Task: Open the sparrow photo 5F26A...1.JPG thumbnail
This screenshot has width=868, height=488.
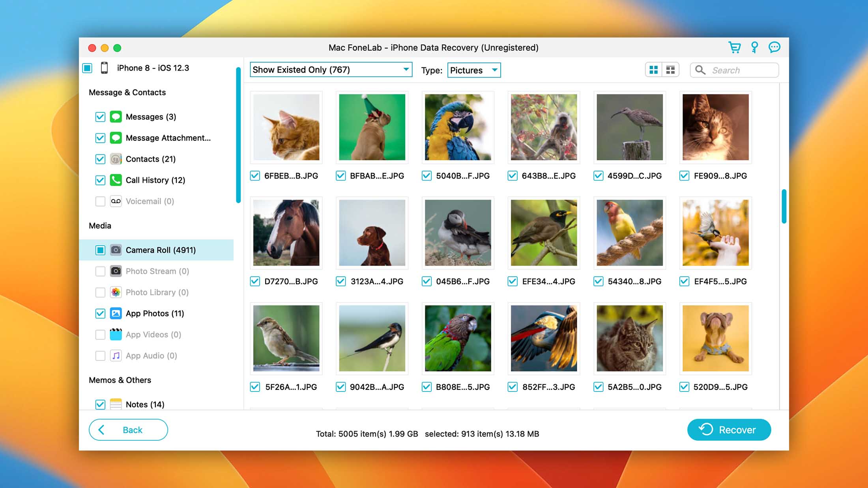Action: 286,338
